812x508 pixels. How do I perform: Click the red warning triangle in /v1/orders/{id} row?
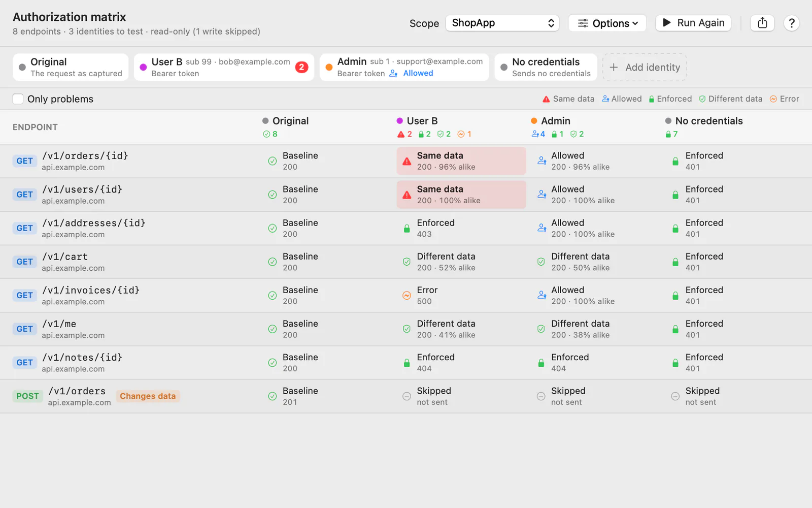(x=407, y=162)
